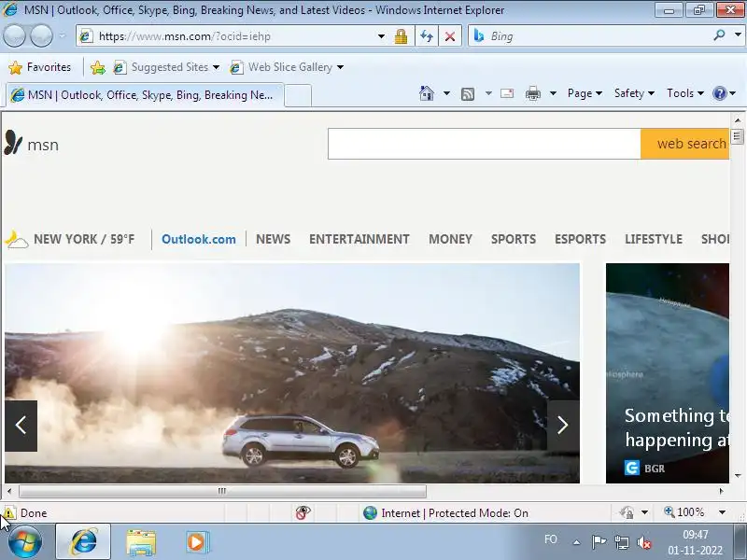Click the horizontal scrollbar thumb
Image resolution: width=747 pixels, height=560 pixels.
(x=222, y=491)
